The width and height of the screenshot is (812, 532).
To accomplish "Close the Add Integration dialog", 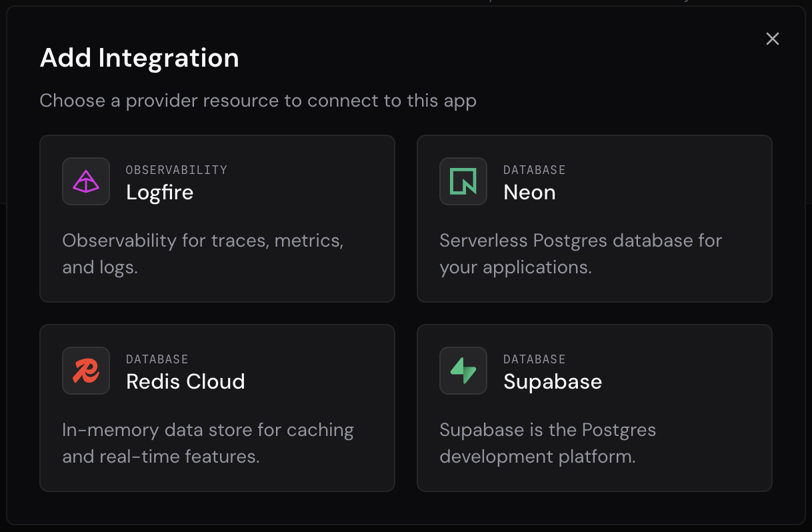I will coord(773,39).
